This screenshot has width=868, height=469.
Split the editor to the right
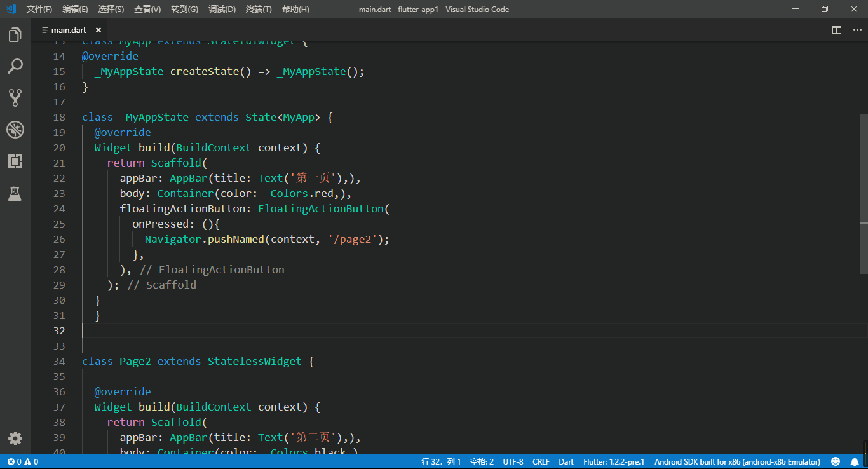click(837, 30)
